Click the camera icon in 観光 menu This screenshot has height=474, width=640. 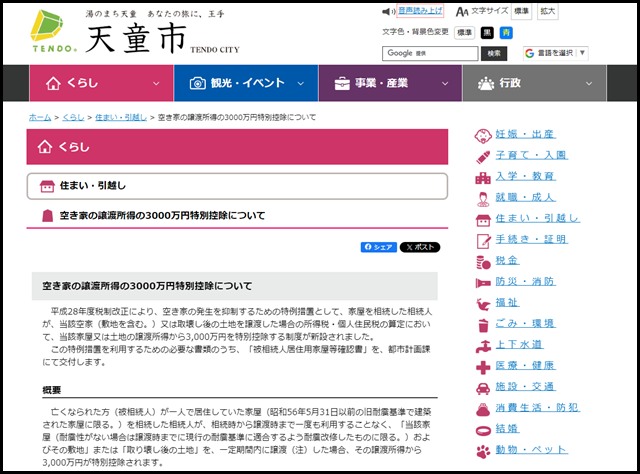[198, 83]
